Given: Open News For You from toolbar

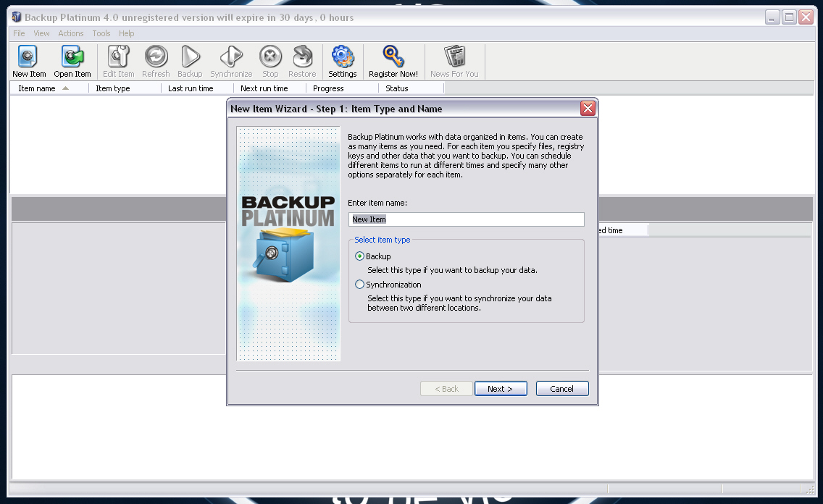Looking at the screenshot, I should [454, 62].
